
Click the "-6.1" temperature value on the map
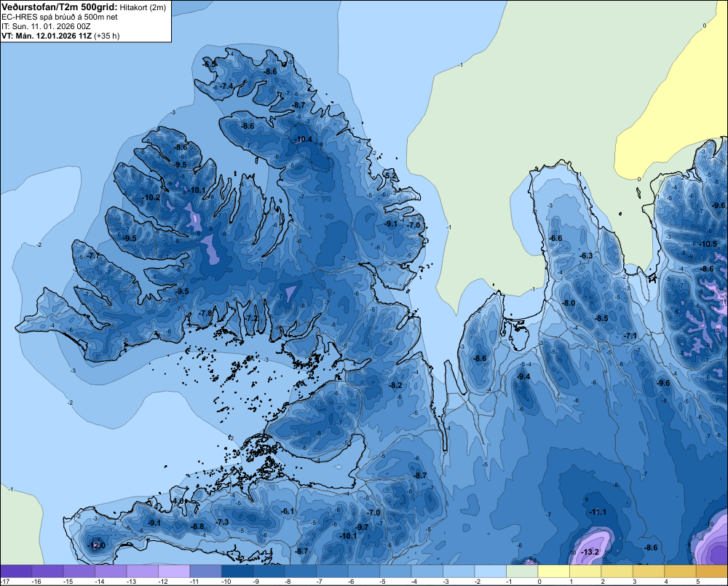288,511
